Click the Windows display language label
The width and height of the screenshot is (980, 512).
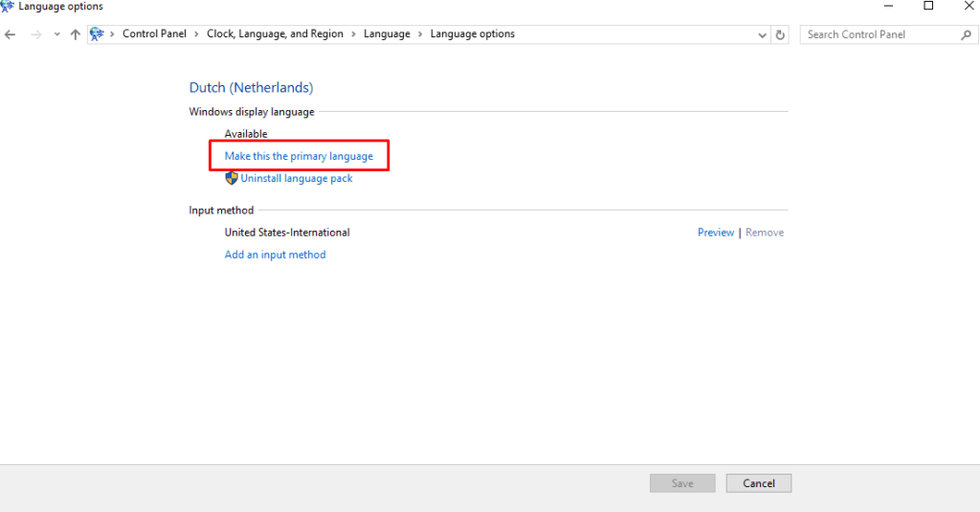click(252, 112)
